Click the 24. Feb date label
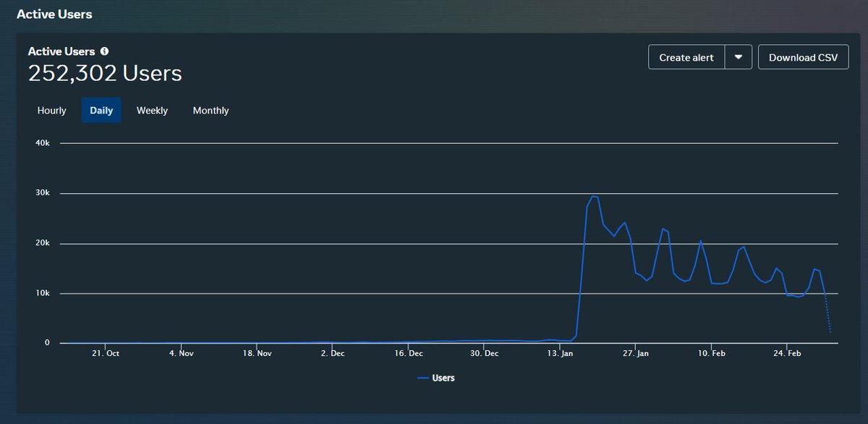The height and width of the screenshot is (424, 868). [x=788, y=354]
